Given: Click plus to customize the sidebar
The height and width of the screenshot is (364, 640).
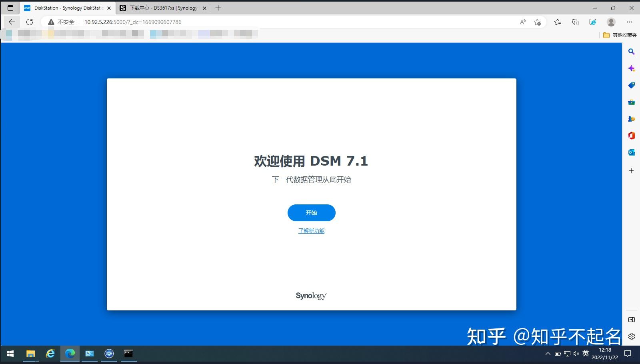Looking at the screenshot, I should (631, 170).
